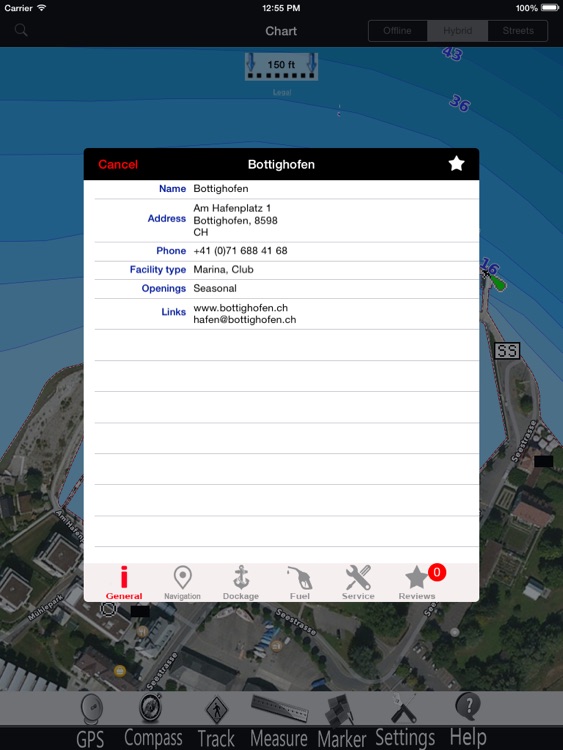The width and height of the screenshot is (563, 750).
Task: Open the Track tool
Action: click(216, 721)
